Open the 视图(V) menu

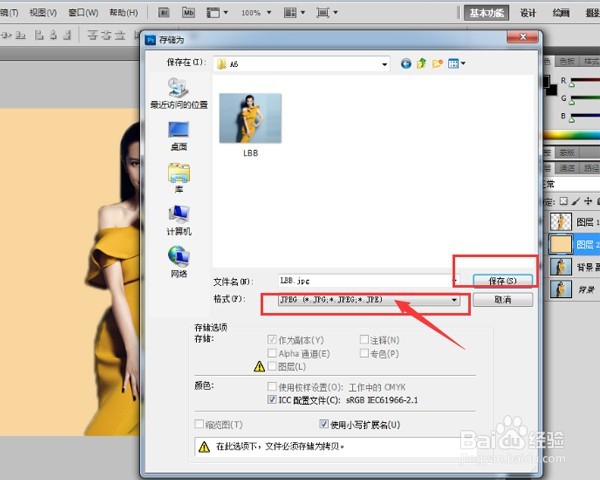click(x=43, y=13)
